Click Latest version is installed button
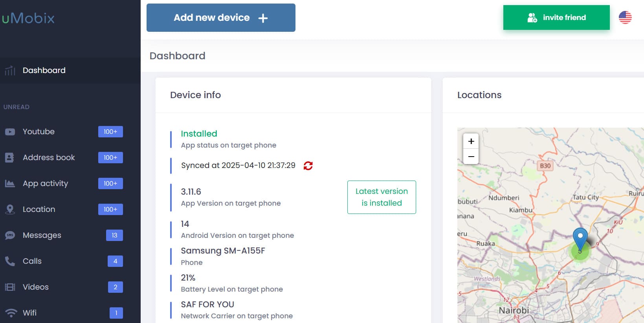This screenshot has height=323, width=644. [x=382, y=197]
